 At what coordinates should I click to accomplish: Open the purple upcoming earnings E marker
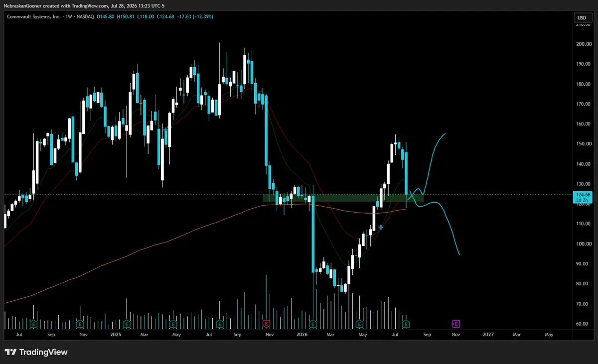(x=455, y=324)
